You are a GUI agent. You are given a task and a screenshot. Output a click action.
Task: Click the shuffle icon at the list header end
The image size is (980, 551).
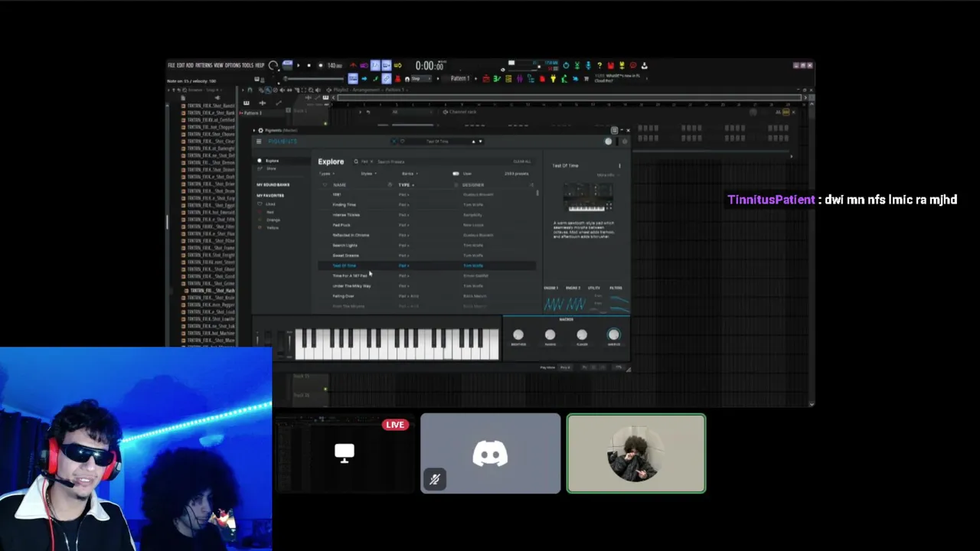click(531, 184)
